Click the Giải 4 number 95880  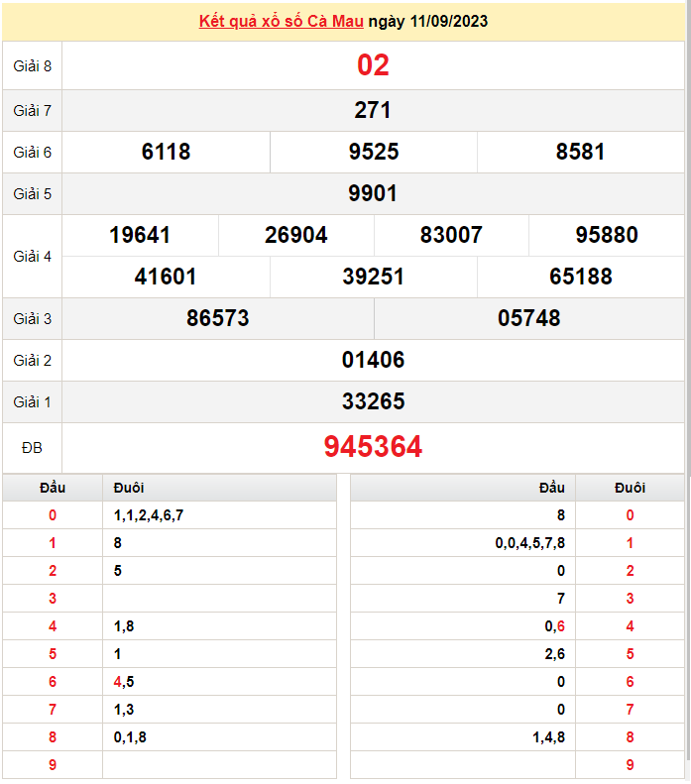pos(607,235)
